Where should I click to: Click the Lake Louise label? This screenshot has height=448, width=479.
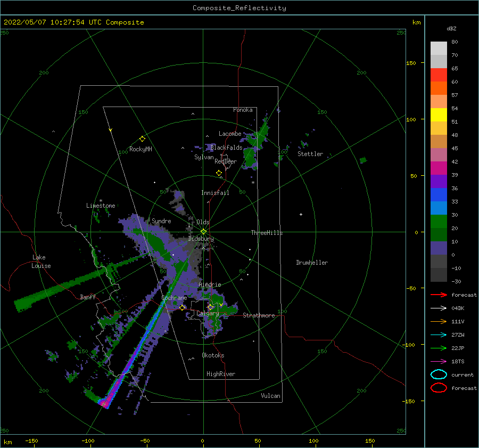41,262
